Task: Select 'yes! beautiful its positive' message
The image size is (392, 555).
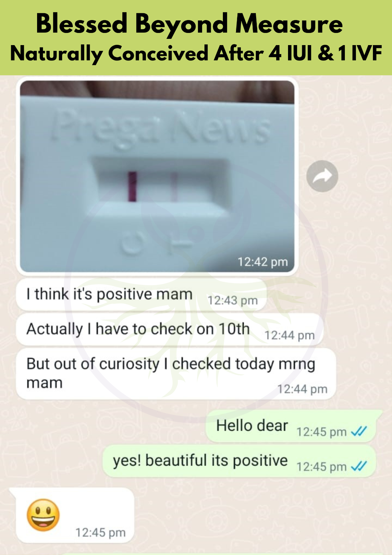Action: coord(239,461)
